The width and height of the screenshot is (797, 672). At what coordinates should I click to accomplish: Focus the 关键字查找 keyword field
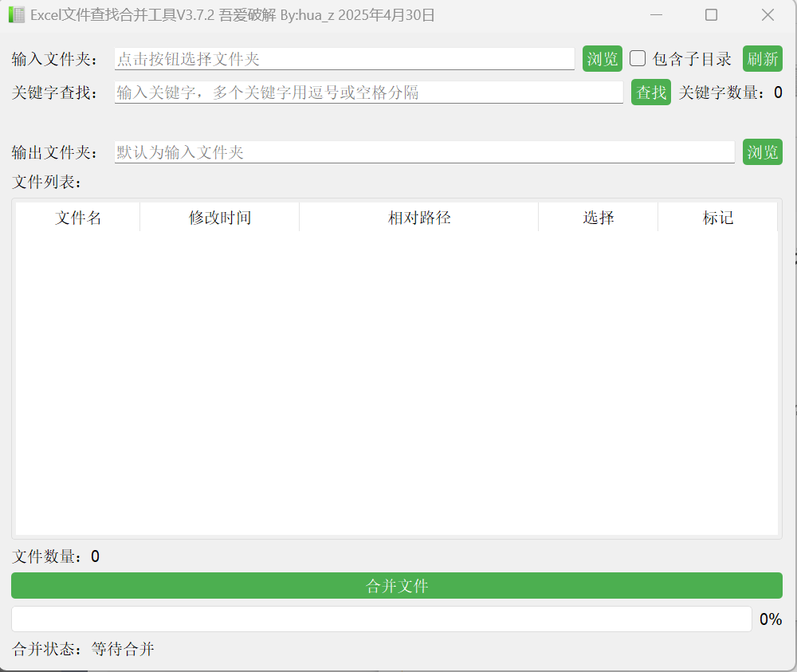[368, 92]
